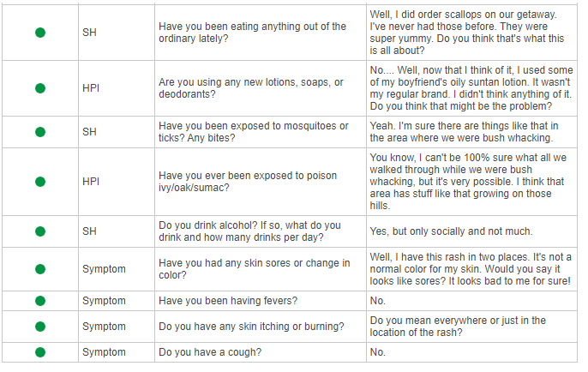Select 'Have you been having fevers?' question
Viewport: 588px width, 372px height.
coord(228,301)
